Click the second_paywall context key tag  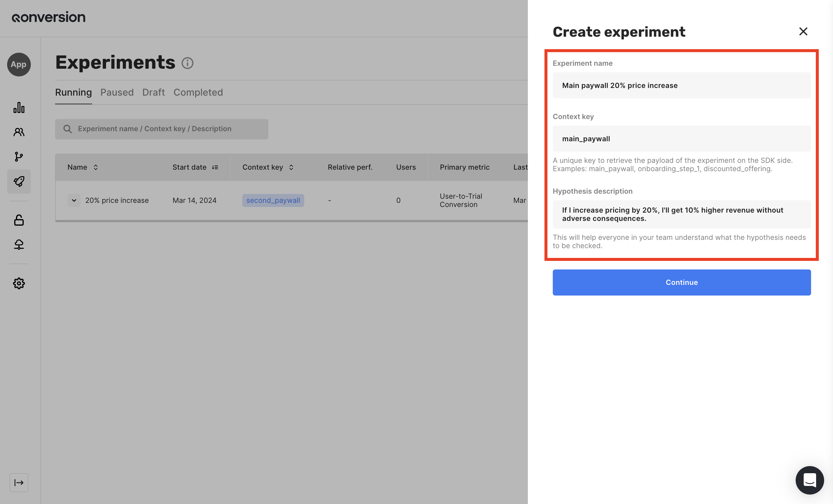(x=273, y=200)
